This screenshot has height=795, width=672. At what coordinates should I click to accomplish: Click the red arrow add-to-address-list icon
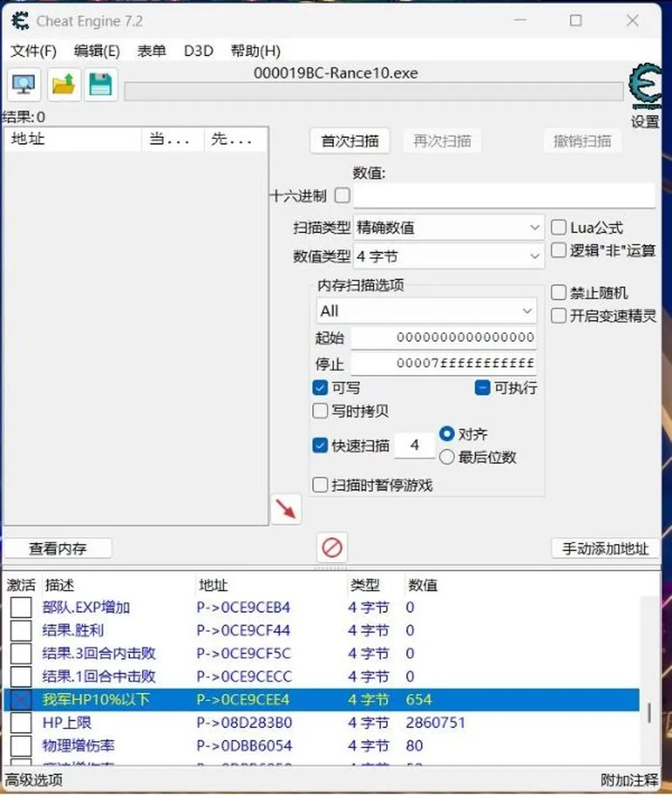pos(286,509)
